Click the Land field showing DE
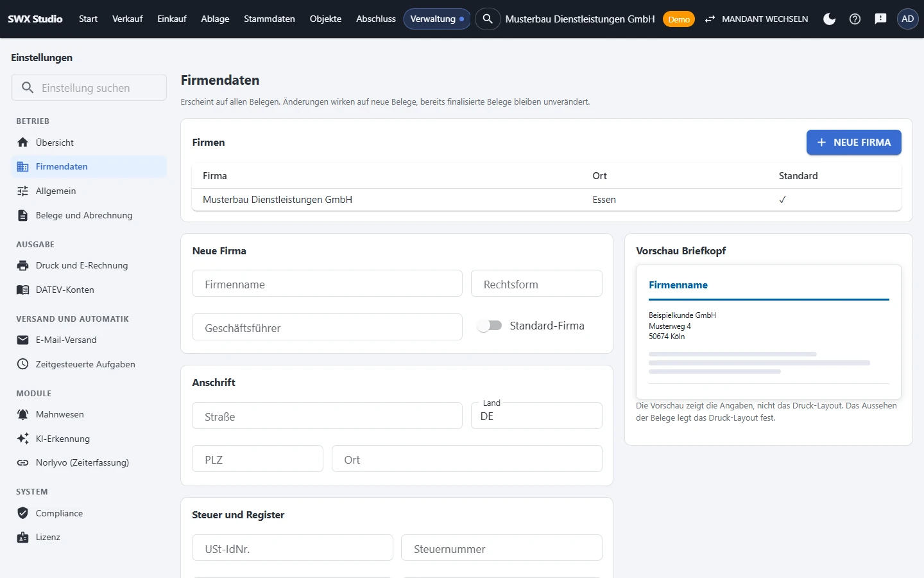 pos(536,416)
